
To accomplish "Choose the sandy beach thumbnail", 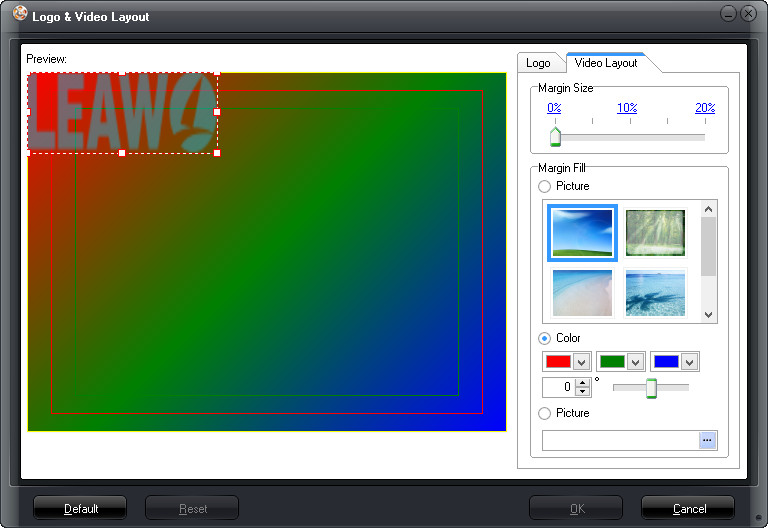I will point(583,293).
